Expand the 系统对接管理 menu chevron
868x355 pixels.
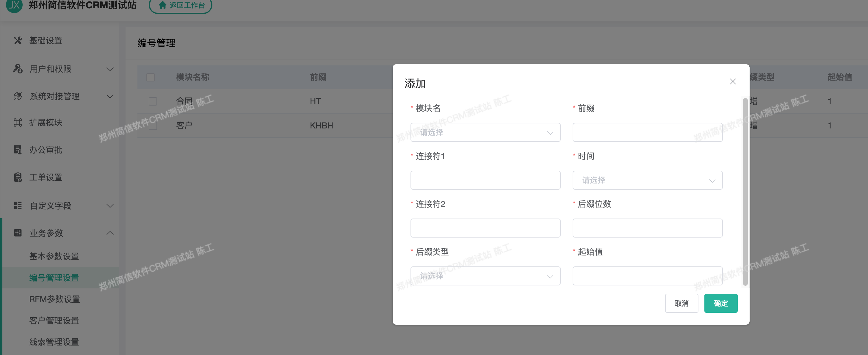110,97
